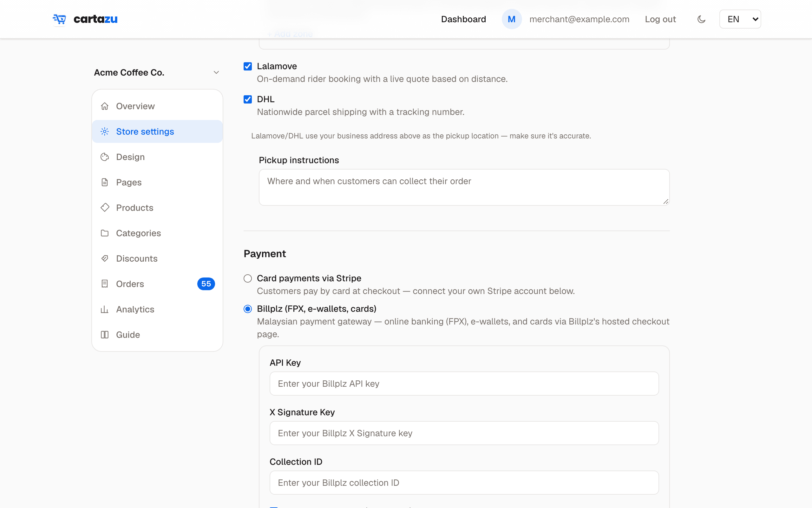Click the Billplz API Key field
812x508 pixels.
tap(464, 383)
